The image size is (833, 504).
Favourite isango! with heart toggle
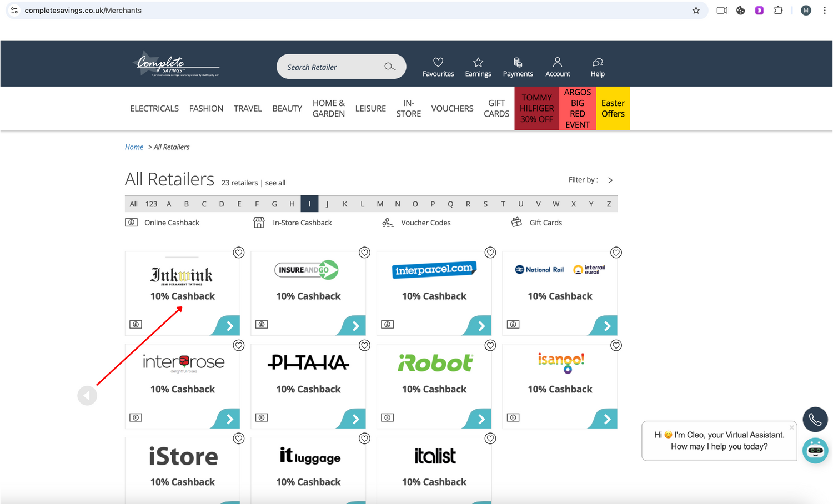pos(616,345)
